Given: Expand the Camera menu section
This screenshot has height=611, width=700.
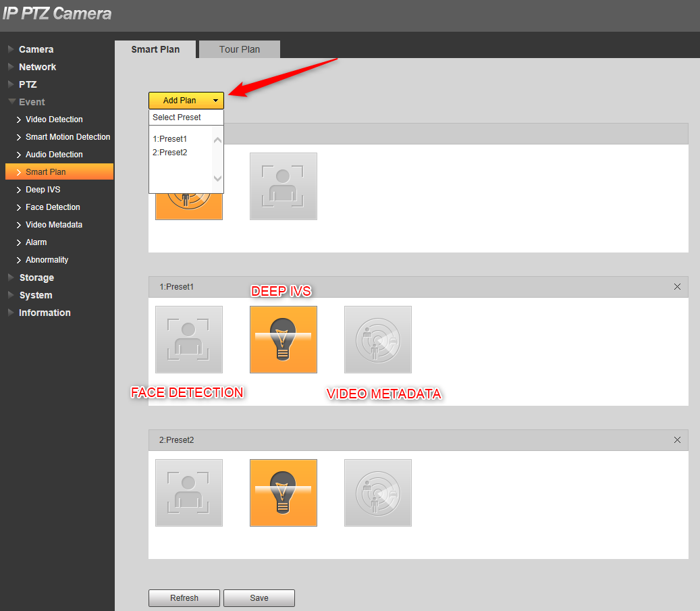Looking at the screenshot, I should [36, 49].
